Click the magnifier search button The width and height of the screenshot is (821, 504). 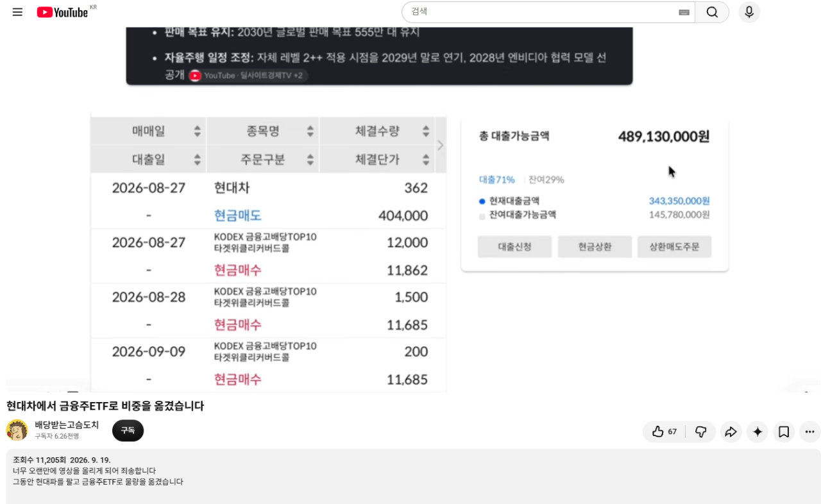pos(712,12)
